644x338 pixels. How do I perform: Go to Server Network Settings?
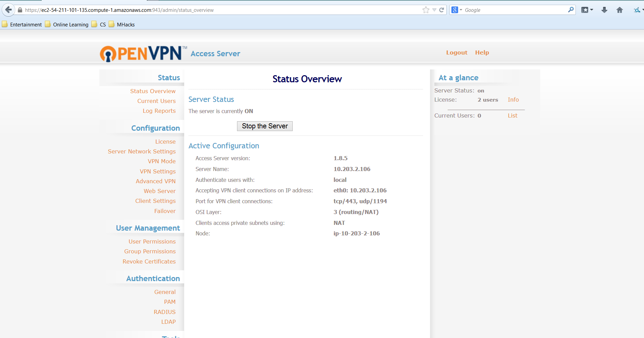tap(142, 151)
